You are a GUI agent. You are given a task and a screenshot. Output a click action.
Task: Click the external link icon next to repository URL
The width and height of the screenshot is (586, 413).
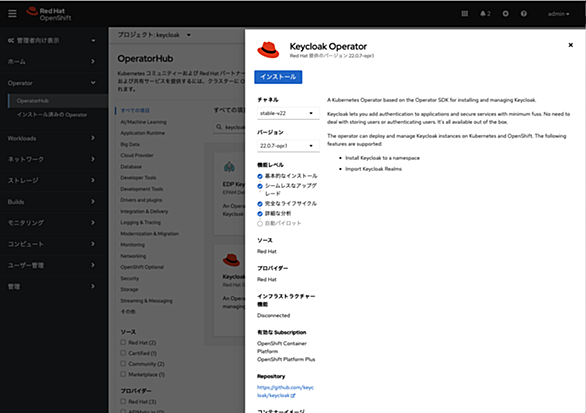[293, 395]
